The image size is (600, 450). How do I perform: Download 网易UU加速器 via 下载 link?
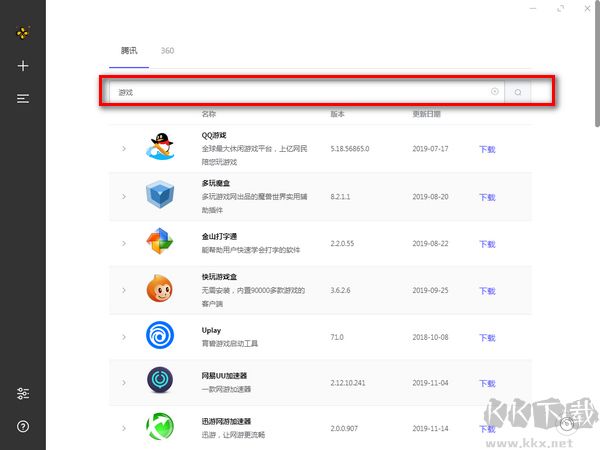(x=488, y=383)
